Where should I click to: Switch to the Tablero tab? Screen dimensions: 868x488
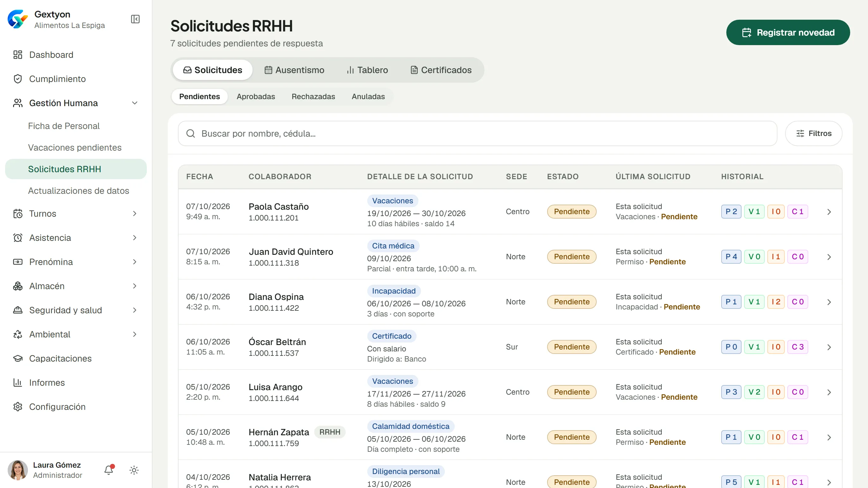[x=367, y=70]
